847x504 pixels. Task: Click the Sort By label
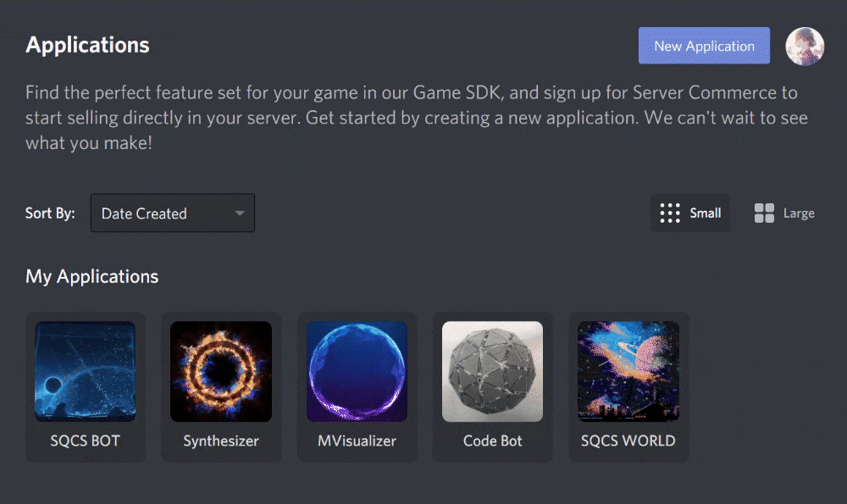tap(50, 213)
